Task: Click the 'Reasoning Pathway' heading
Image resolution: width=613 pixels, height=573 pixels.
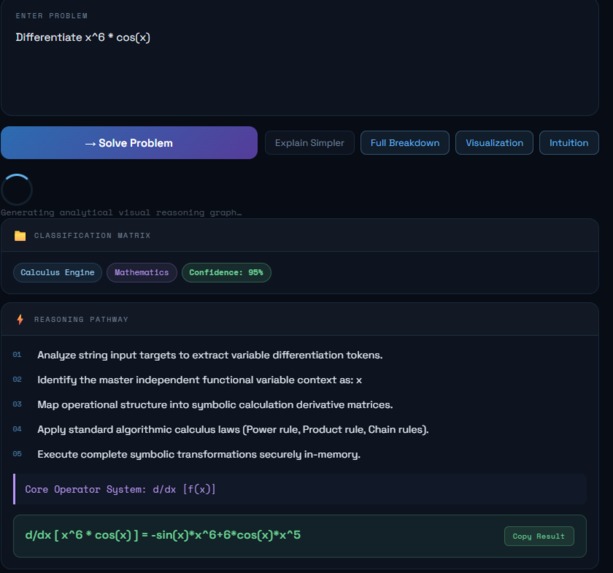Action: (x=81, y=319)
